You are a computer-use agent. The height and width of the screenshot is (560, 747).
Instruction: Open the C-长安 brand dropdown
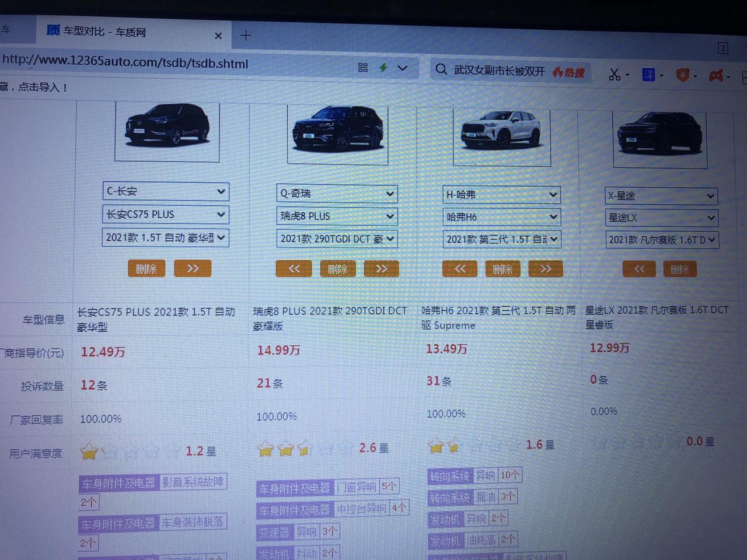166,191
